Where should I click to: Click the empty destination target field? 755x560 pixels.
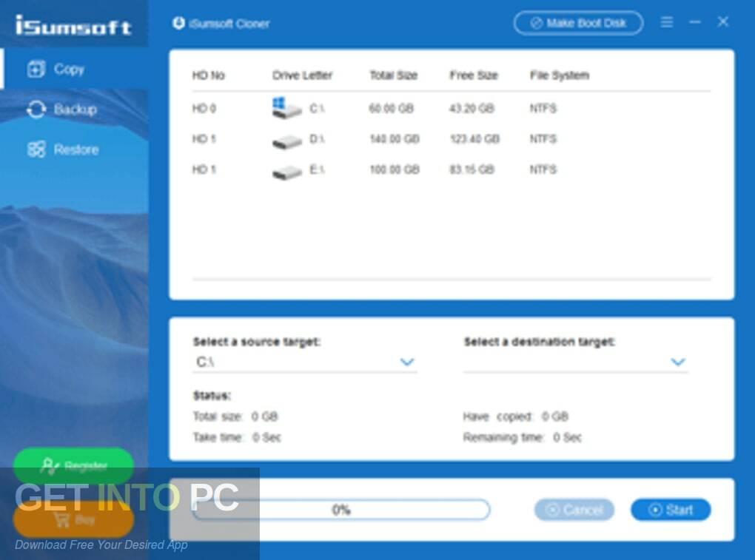(576, 362)
